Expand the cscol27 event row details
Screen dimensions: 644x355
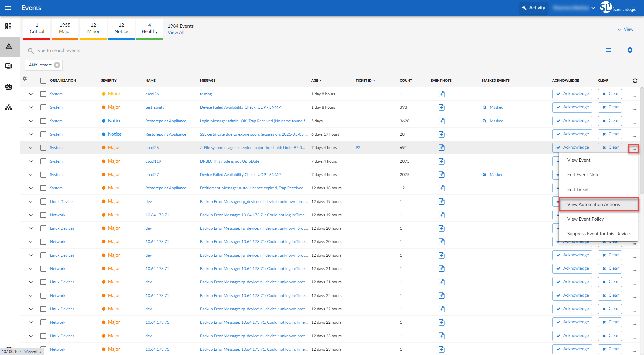pos(31,175)
